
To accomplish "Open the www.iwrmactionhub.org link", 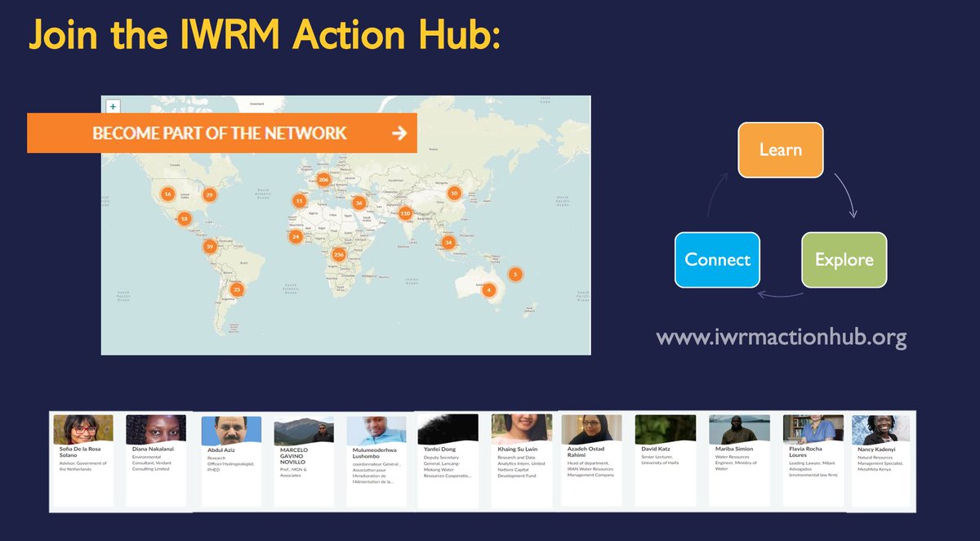I will pos(781,338).
